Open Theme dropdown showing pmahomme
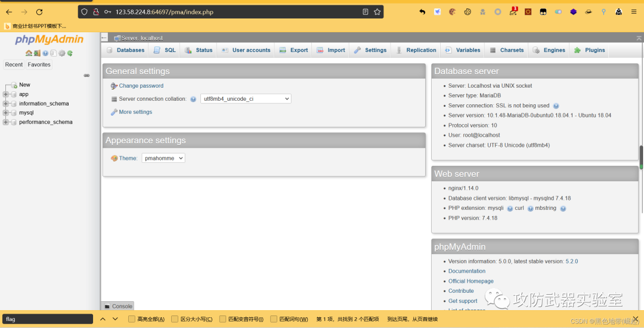This screenshot has height=328, width=644. click(x=163, y=158)
